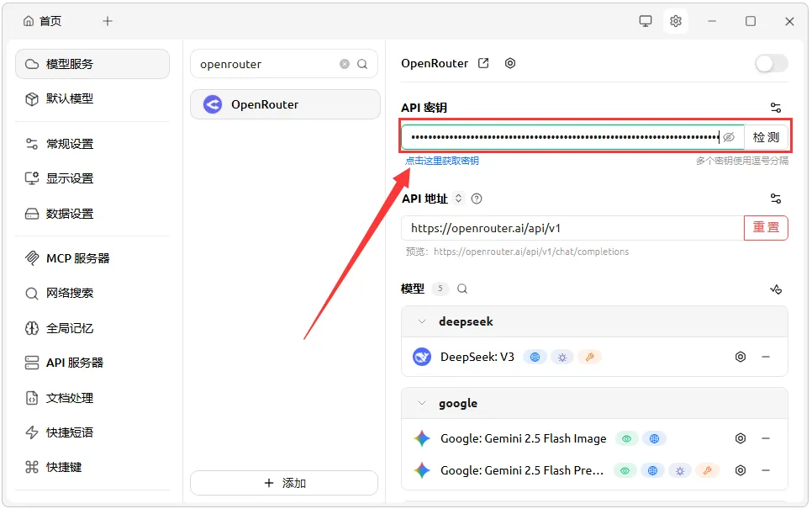Click search magnifier in provider search box
The image size is (812, 509).
362,64
